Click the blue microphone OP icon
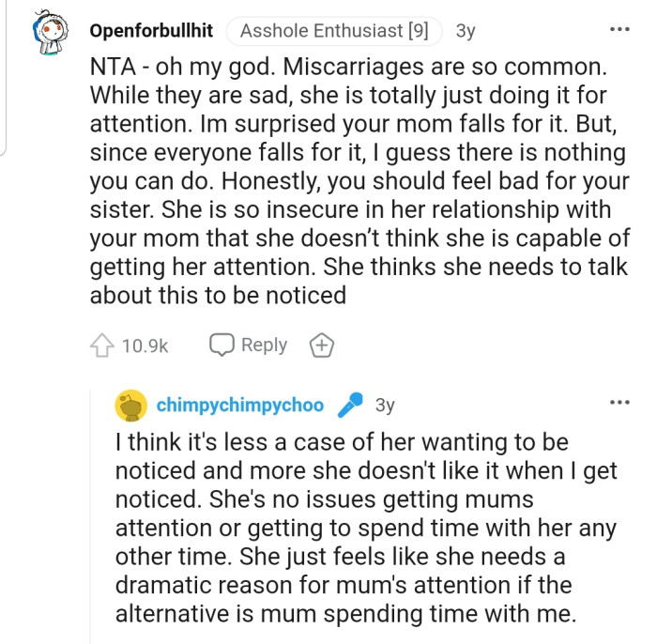This screenshot has width=657, height=644. [x=350, y=406]
